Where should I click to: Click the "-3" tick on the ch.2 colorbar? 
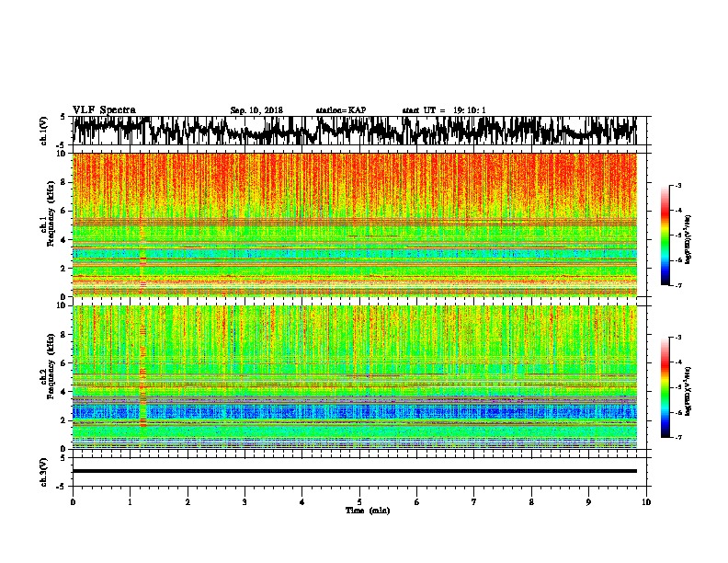point(677,338)
